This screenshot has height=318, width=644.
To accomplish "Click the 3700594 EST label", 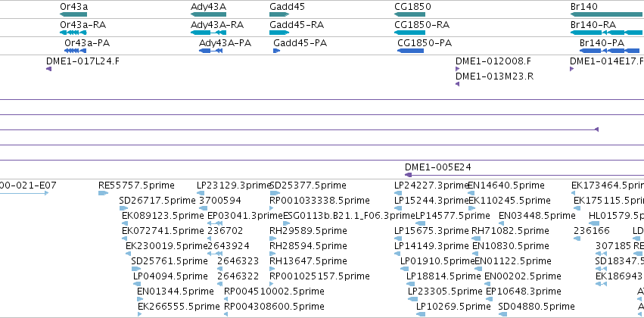I will tap(220, 201).
